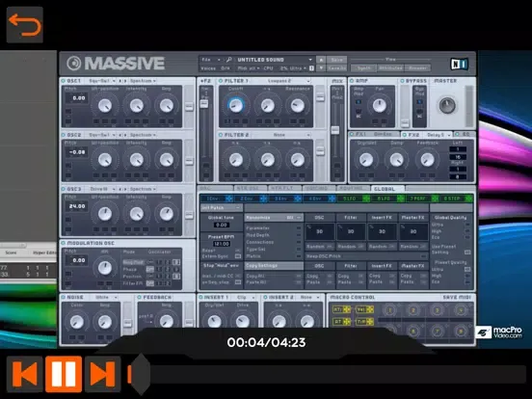Click SAVE MIDI in Macro Control
532x399 pixels.
(x=457, y=298)
